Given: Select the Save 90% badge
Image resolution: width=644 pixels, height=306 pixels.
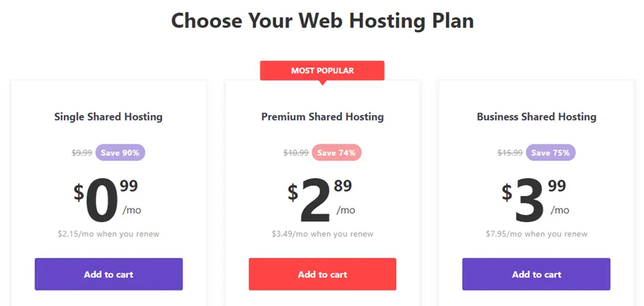Looking at the screenshot, I should click(x=121, y=152).
